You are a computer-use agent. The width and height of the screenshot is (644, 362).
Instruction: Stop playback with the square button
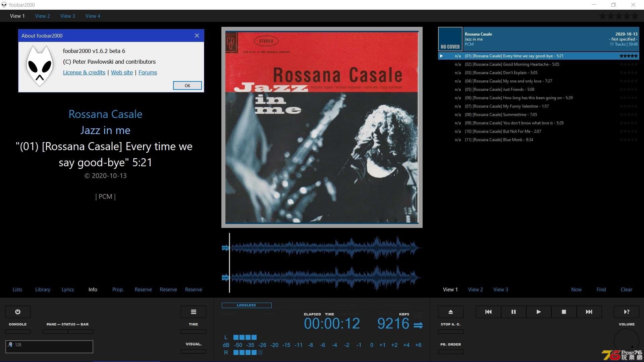[564, 312]
